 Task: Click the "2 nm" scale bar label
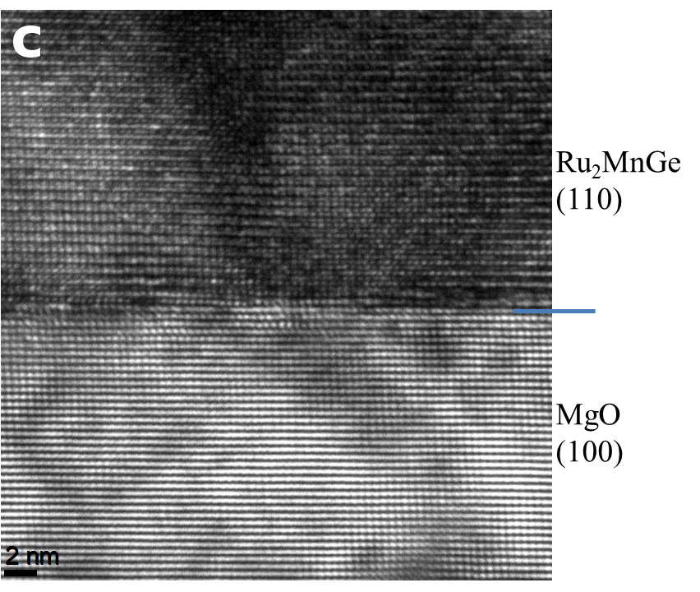pyautogui.click(x=32, y=557)
